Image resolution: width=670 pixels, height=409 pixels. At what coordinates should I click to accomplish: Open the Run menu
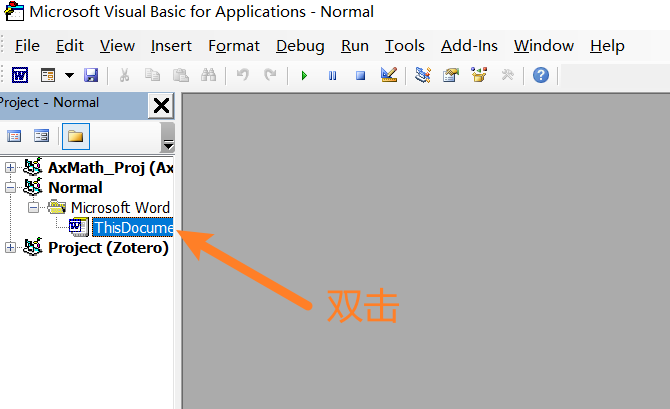tap(355, 46)
